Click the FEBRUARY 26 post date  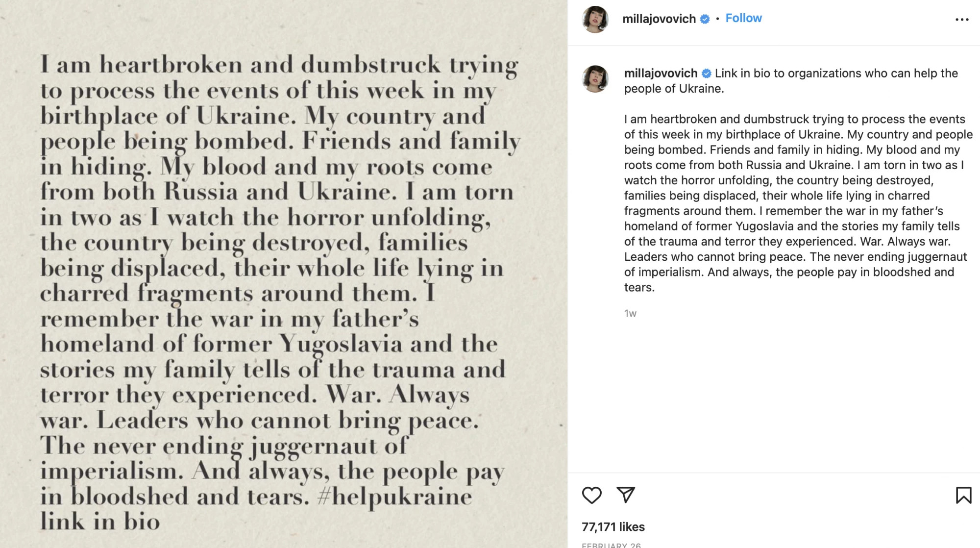(x=611, y=545)
